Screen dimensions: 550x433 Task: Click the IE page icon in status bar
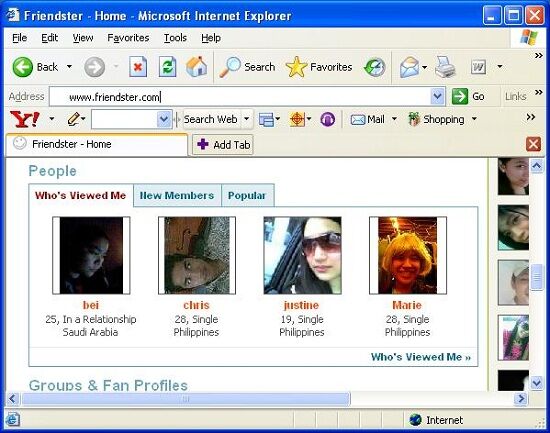[x=13, y=420]
